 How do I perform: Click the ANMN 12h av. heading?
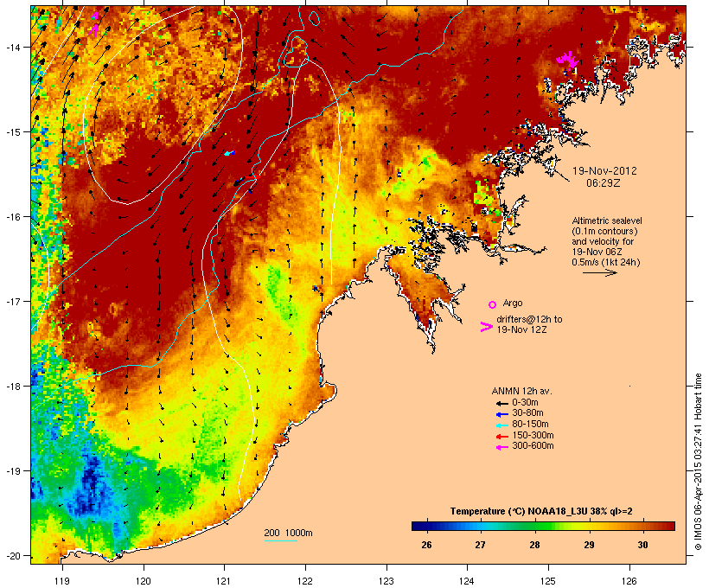tap(521, 391)
